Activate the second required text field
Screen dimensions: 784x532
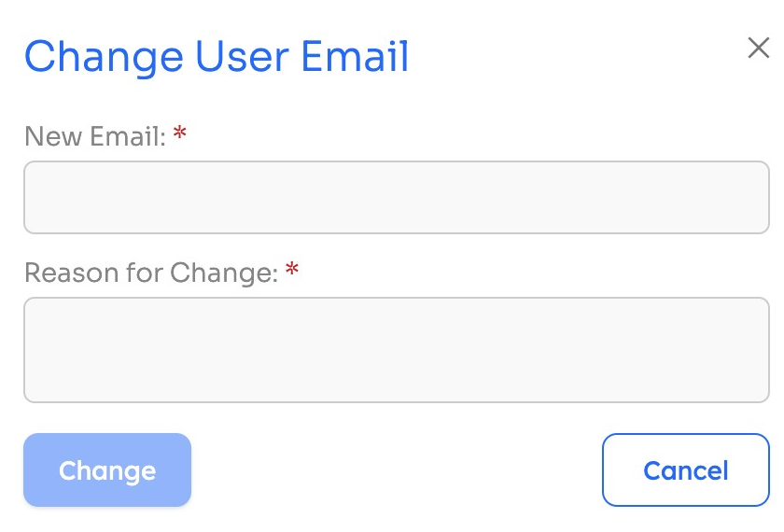[397, 349]
